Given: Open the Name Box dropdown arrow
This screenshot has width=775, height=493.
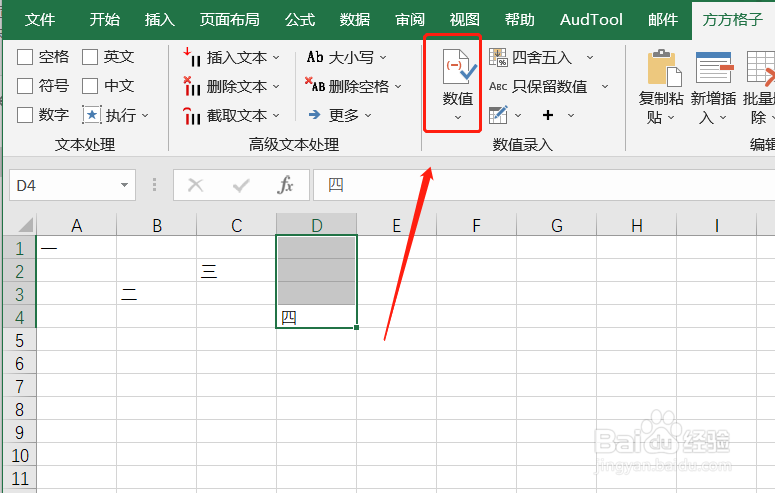Looking at the screenshot, I should [124, 185].
